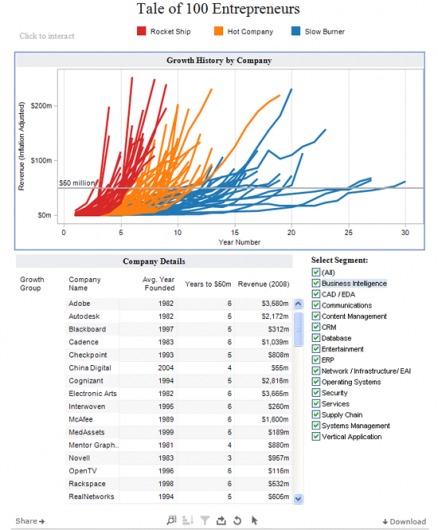Click the Download arrow link

pos(404,522)
